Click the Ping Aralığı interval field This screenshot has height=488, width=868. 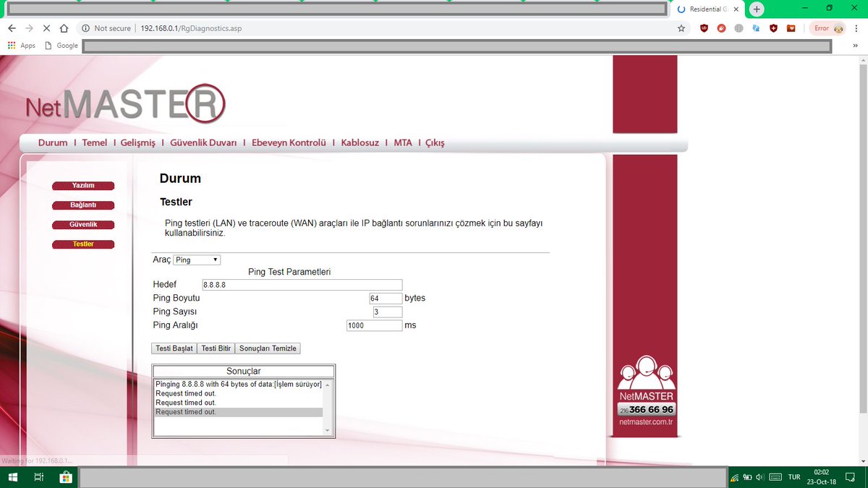click(375, 326)
